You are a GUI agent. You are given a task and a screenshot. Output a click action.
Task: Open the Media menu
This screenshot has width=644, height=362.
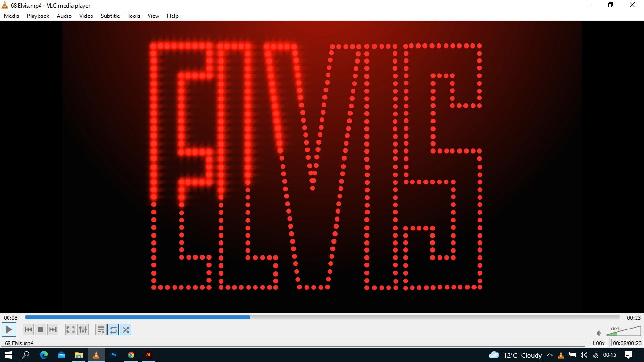pyautogui.click(x=11, y=16)
